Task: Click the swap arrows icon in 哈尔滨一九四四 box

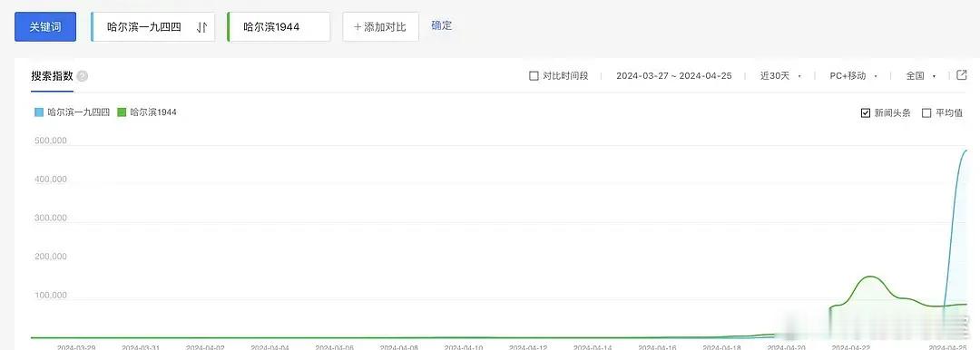Action: click(x=201, y=27)
